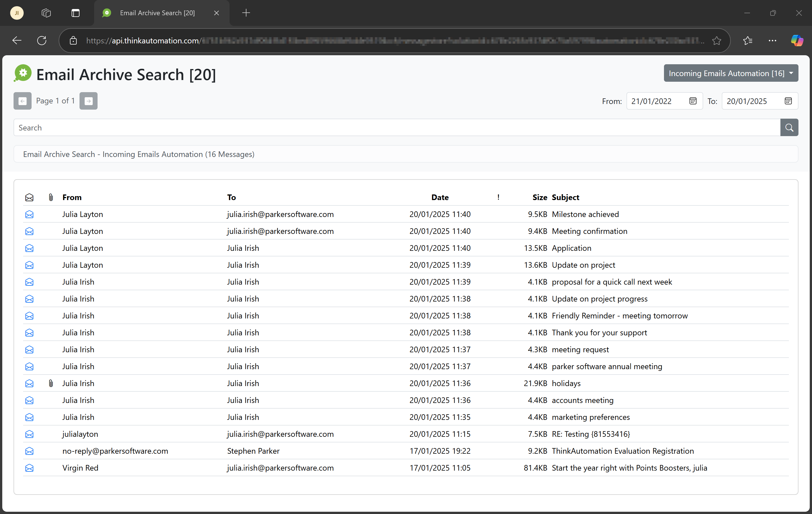This screenshot has width=812, height=514.
Task: Open the calendar picker for the From date
Action: pyautogui.click(x=693, y=101)
